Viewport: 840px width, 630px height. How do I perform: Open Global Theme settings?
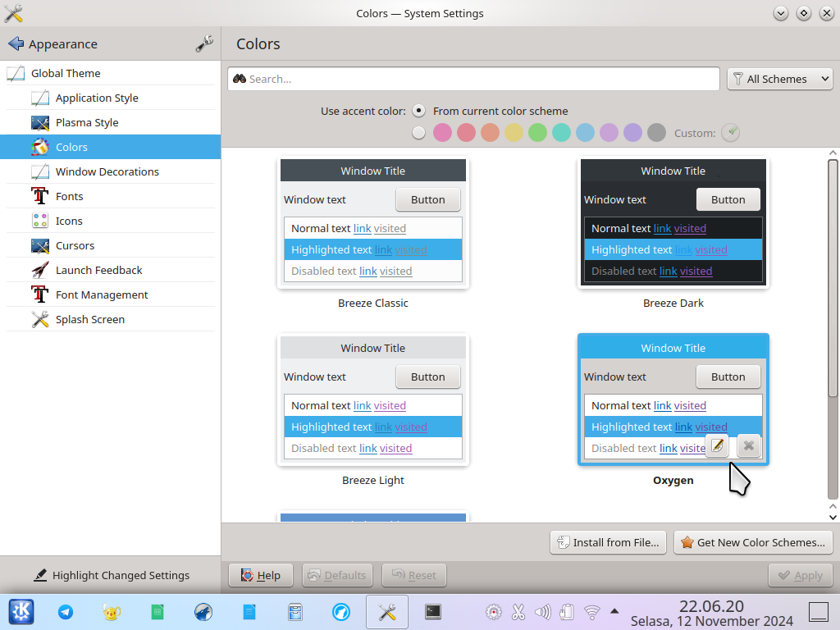111,73
